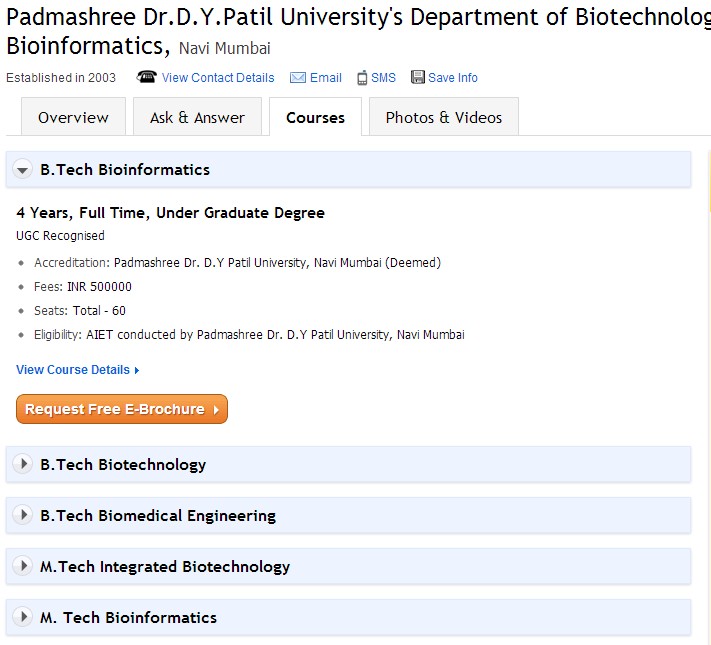
Task: Open View Contact Details link
Action: (218, 78)
